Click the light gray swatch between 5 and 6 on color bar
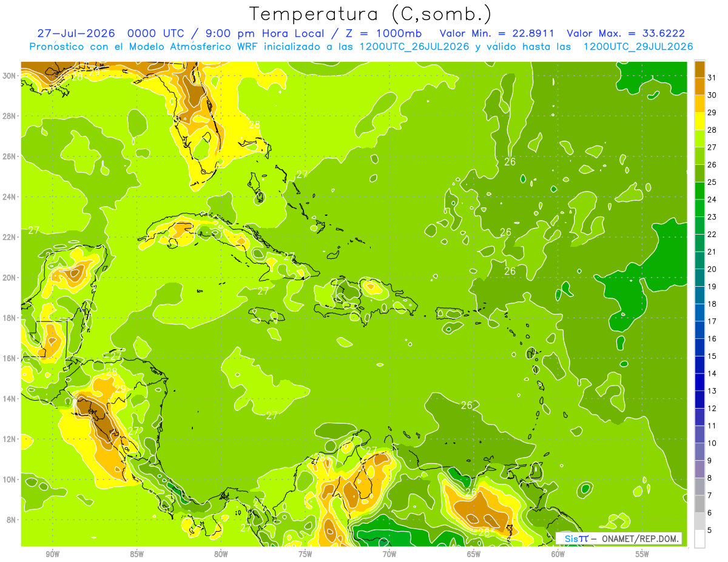Image resolution: width=728 pixels, height=562 pixels. point(699,521)
